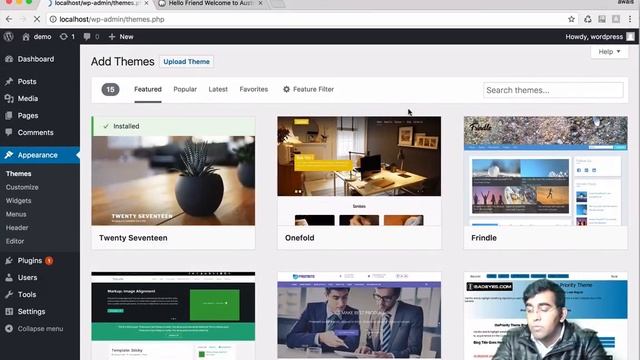
Task: Switch to the Latest tab
Action: coord(218,89)
